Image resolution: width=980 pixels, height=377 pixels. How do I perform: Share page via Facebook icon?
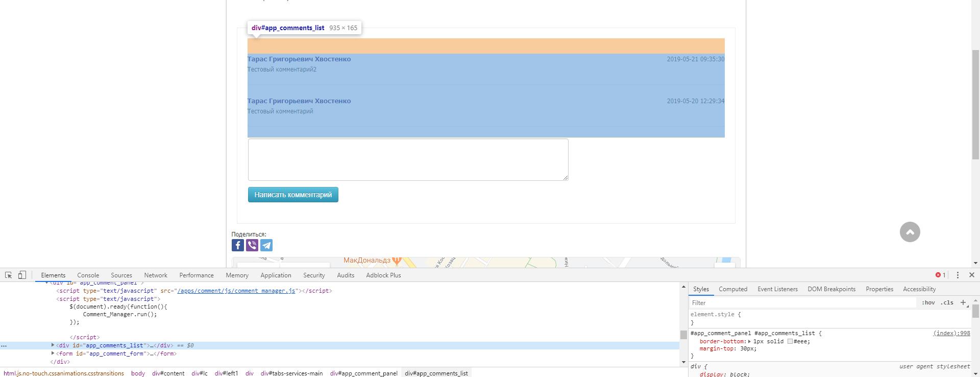[238, 245]
